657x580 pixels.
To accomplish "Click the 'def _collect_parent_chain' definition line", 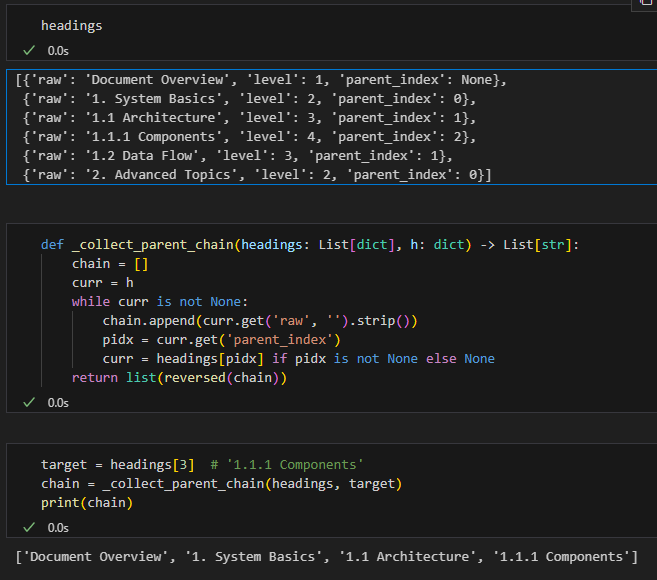I will [x=310, y=245].
